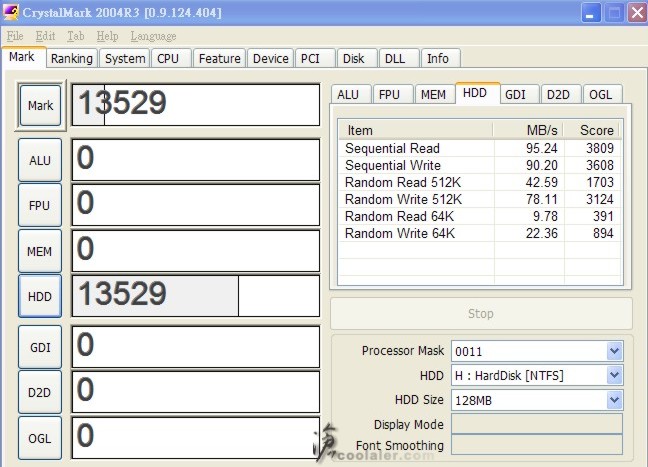This screenshot has width=648, height=467.
Task: Switch to the CPU tab
Action: [x=171, y=58]
